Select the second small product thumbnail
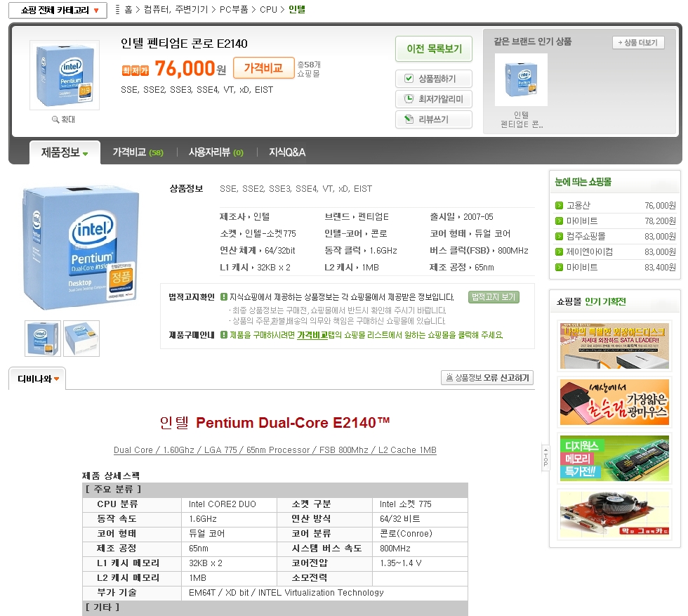 pos(81,338)
